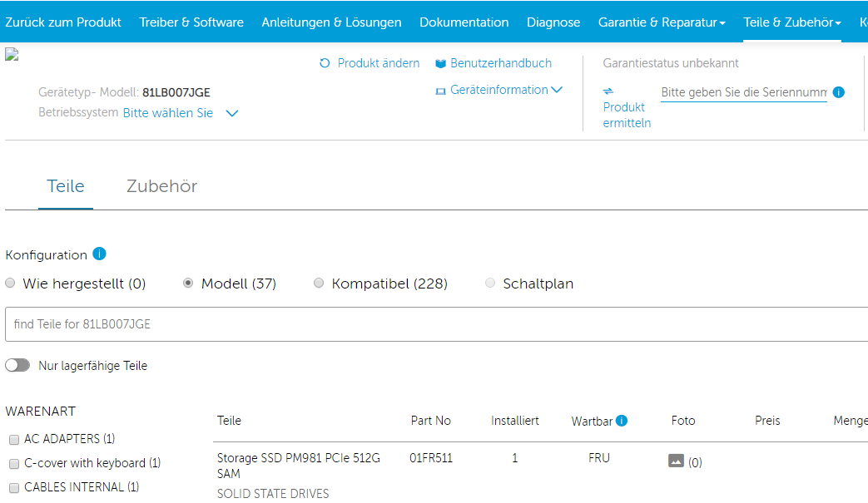Viewport: 868px width, 503px height.
Task: Click the Foto column header
Action: 683,421
